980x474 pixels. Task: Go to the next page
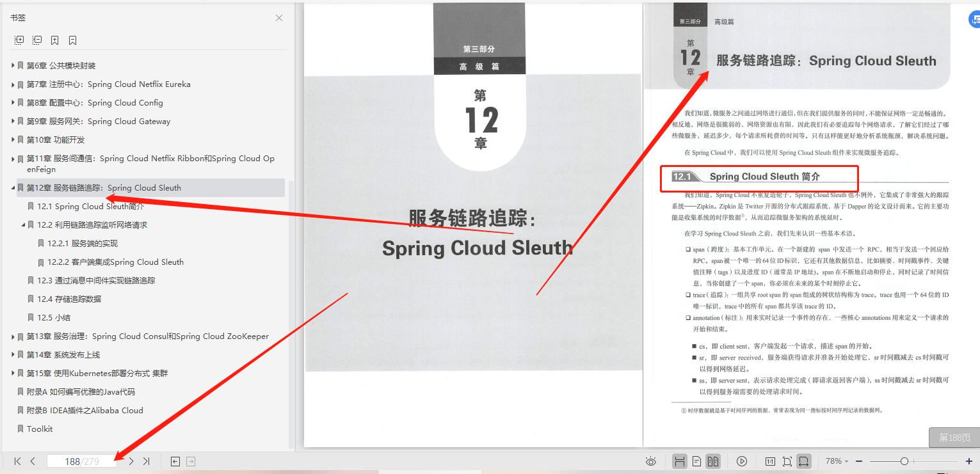[x=130, y=461]
